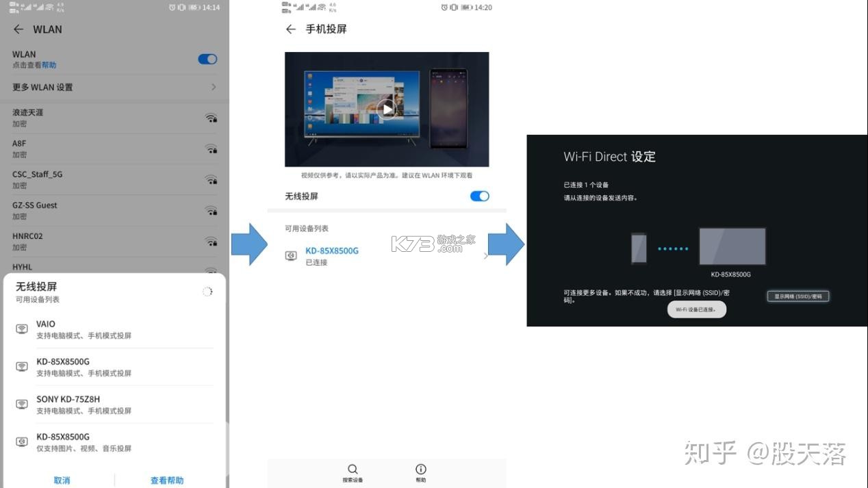Tap GZ-SS Guest signal icon
The image size is (868, 488).
212,211
